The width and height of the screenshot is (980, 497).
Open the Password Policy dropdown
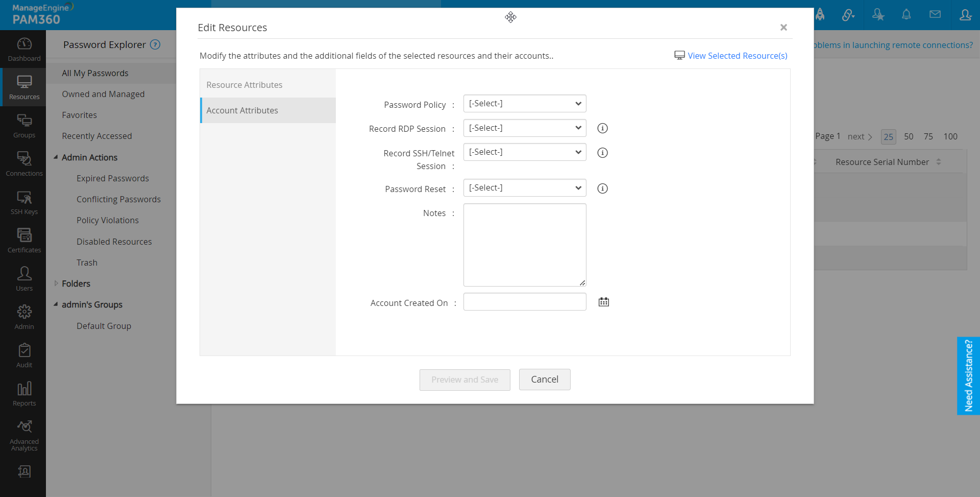[x=525, y=104]
